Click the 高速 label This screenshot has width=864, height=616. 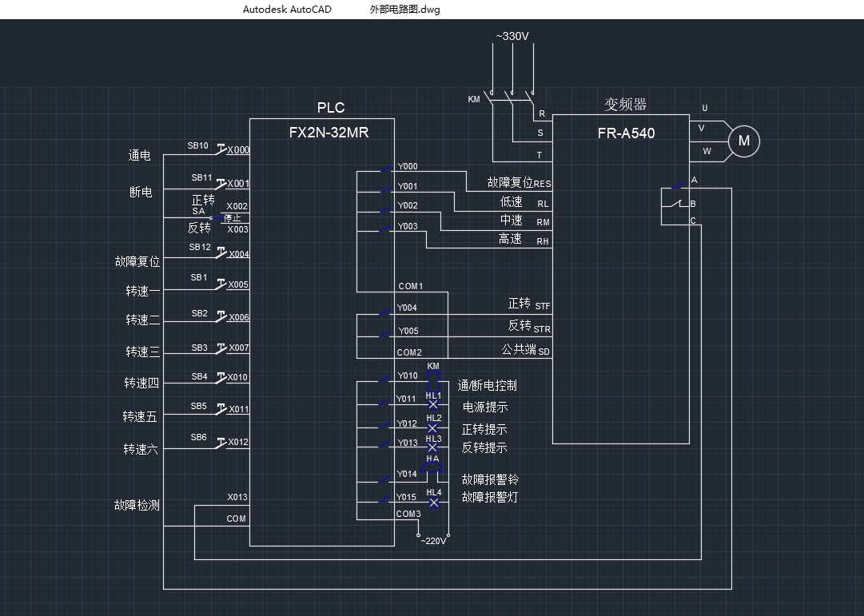(x=510, y=239)
